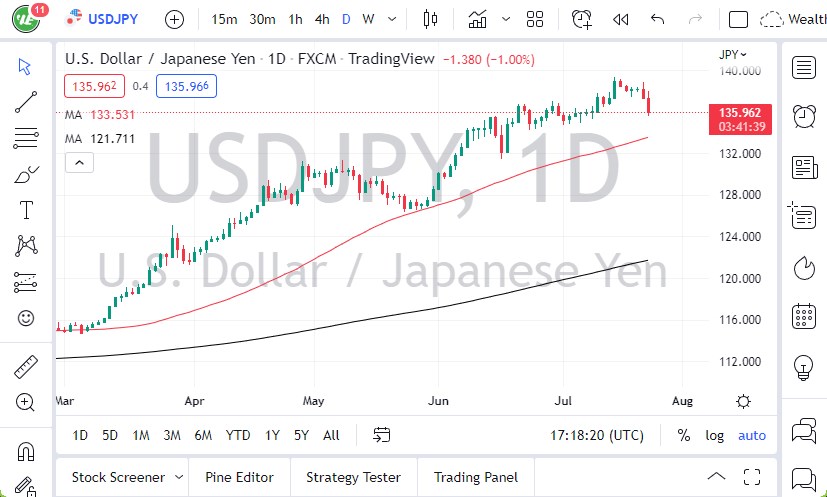Open the emoji icons tool

tap(27, 319)
